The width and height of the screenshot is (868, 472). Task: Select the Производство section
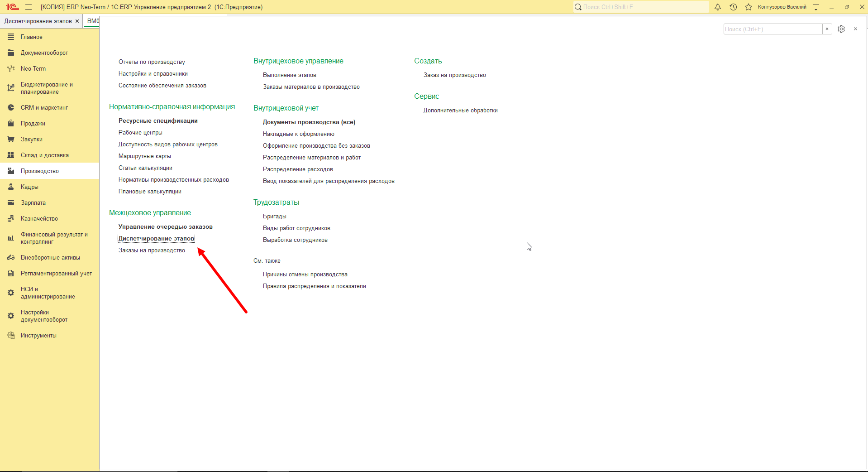[x=49, y=171]
